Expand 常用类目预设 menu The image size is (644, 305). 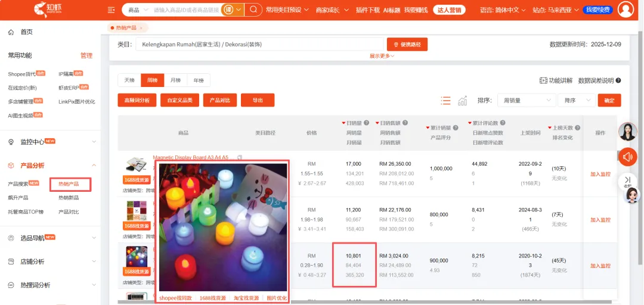[287, 10]
